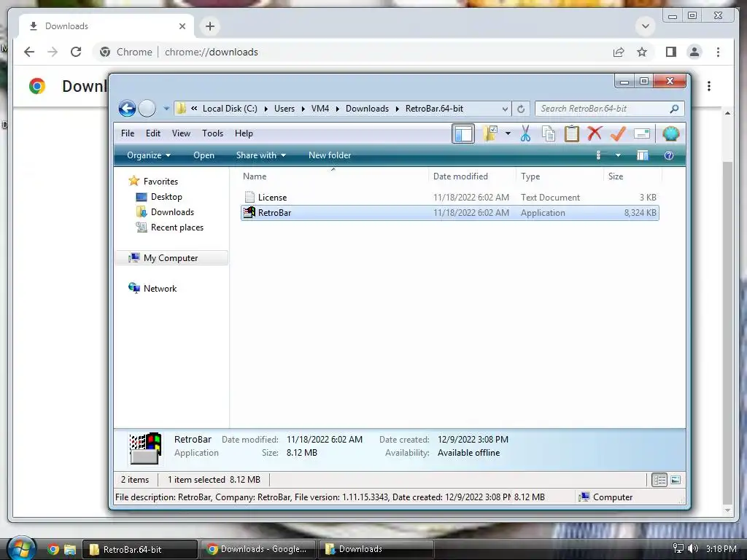The height and width of the screenshot is (560, 747).
Task: Open recent locations dropdown beside forward button
Action: [166, 109]
